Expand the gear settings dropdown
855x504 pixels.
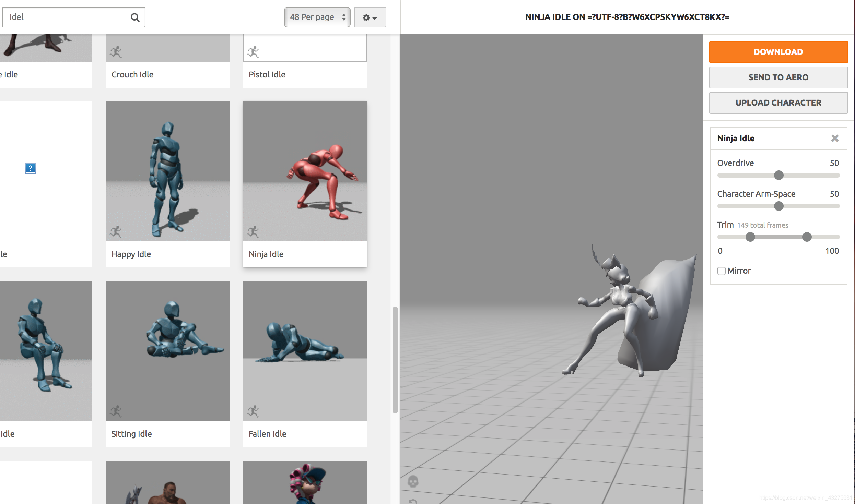370,17
